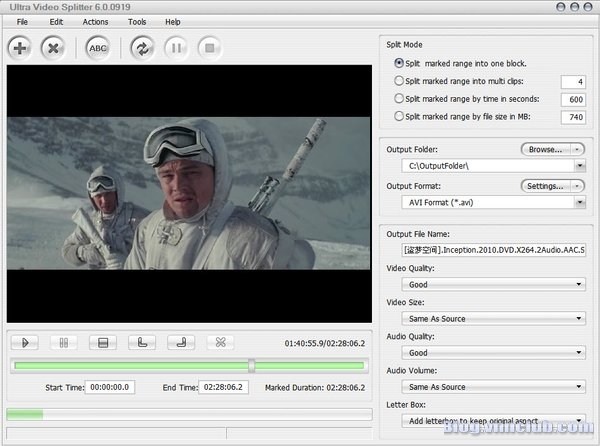Click the add file plus icon
This screenshot has height=446, width=600.
(x=20, y=49)
